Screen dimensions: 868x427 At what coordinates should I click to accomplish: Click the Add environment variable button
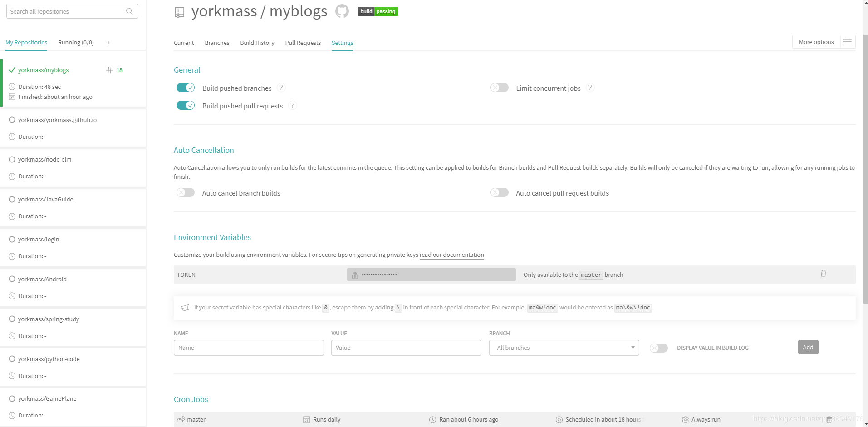808,347
